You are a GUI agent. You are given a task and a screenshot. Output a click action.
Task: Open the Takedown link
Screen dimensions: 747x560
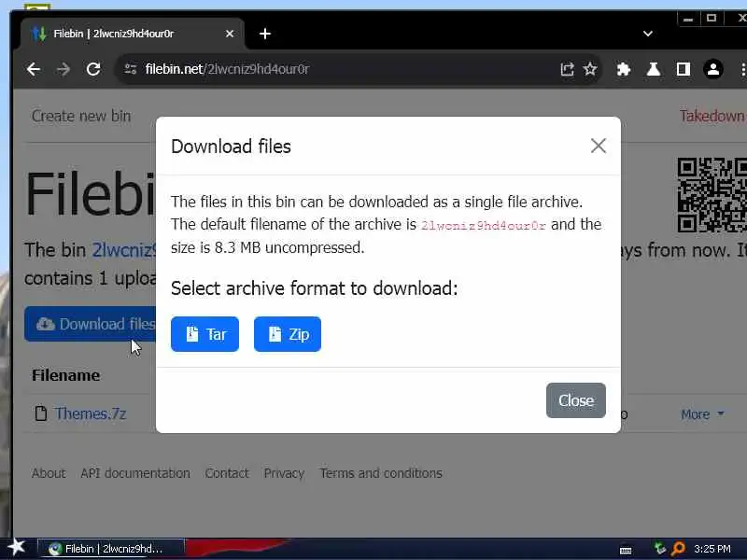pos(712,116)
